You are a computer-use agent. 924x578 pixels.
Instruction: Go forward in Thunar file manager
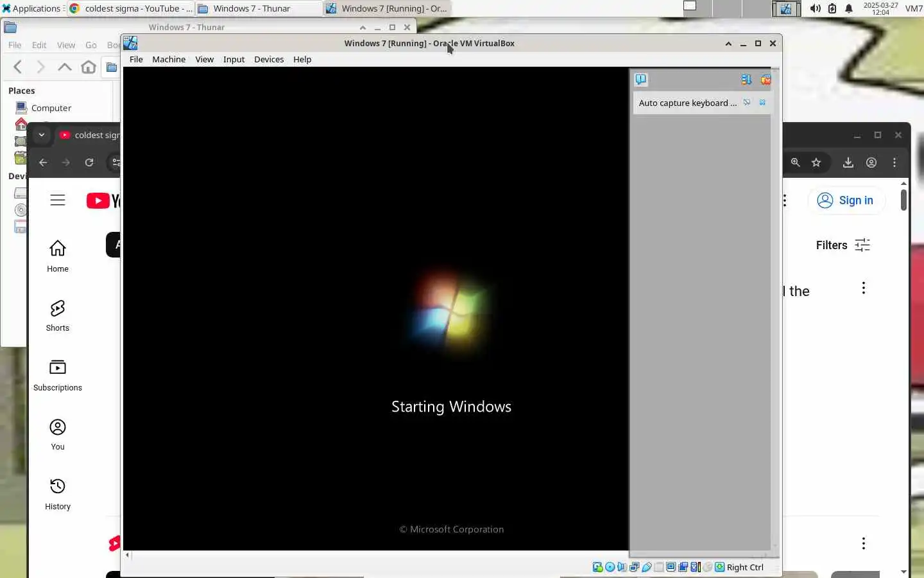point(40,67)
